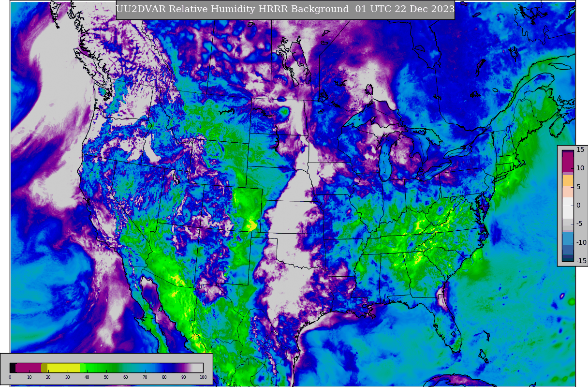588x387 pixels.
Task: Click the magenta segment of the humidity colorbar
Action: (x=28, y=368)
